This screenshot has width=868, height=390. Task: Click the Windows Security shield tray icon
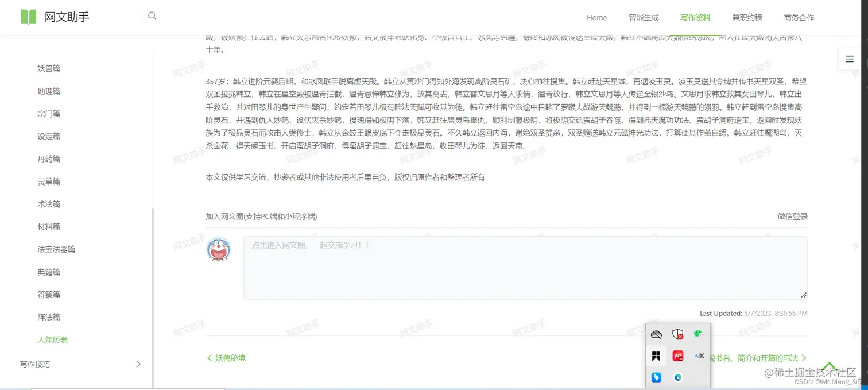[678, 334]
